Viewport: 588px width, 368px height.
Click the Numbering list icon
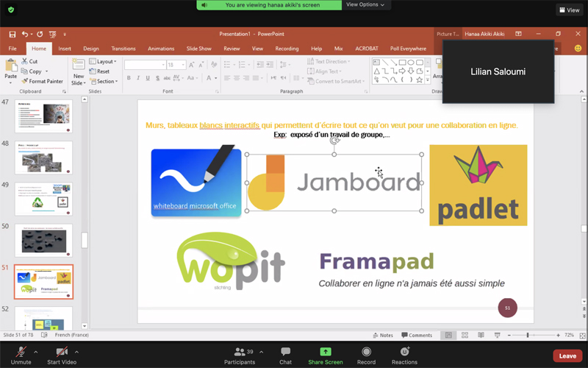[242, 65]
